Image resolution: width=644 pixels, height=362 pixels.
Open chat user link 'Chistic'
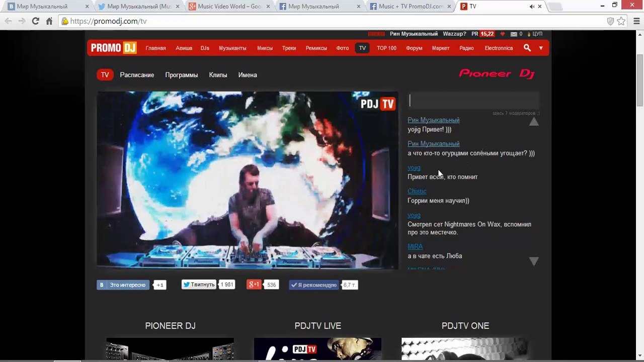(417, 191)
